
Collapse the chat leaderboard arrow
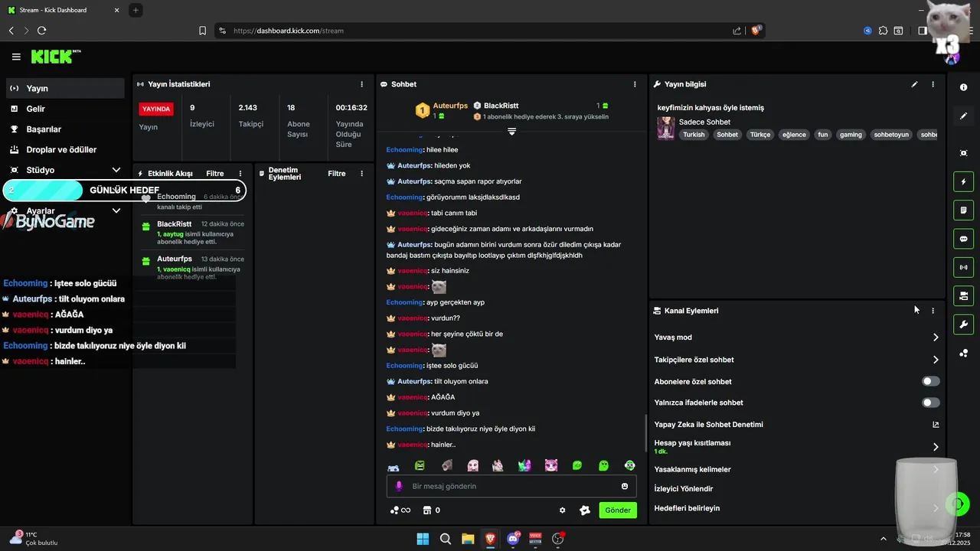point(511,132)
